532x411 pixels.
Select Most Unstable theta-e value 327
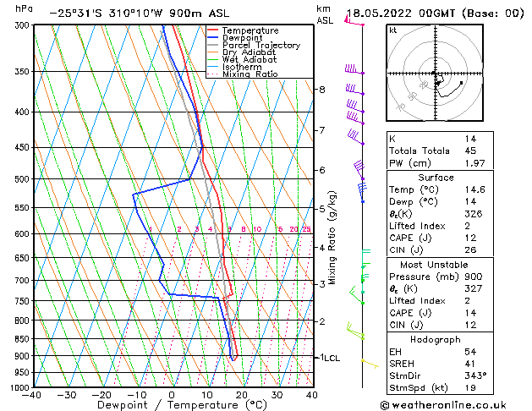(474, 288)
